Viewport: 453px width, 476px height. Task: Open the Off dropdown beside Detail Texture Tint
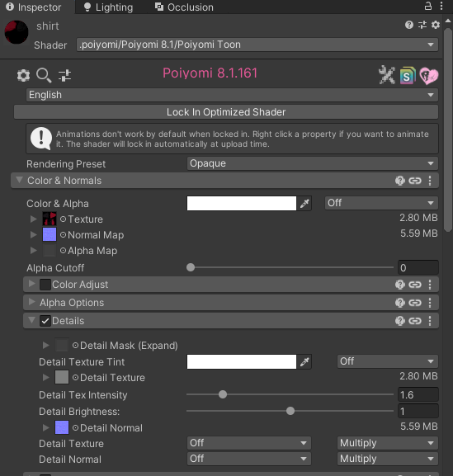[x=388, y=361]
